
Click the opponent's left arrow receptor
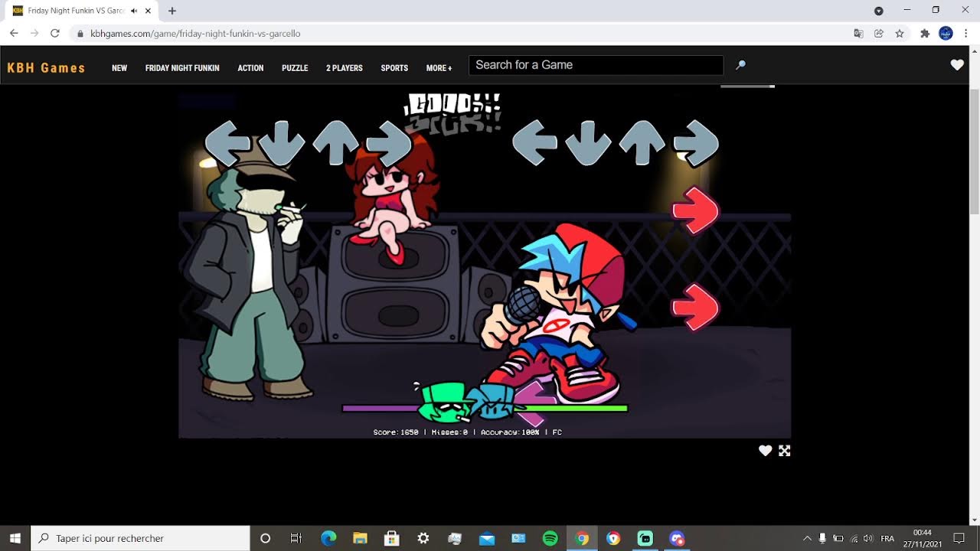tap(227, 143)
